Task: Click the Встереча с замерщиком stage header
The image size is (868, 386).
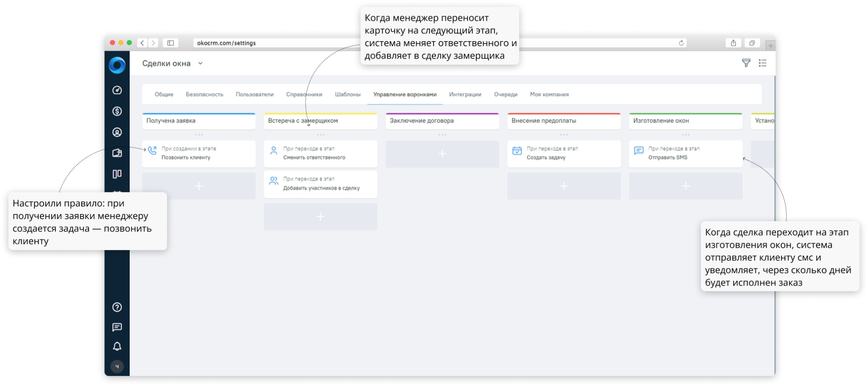Action: (x=320, y=121)
